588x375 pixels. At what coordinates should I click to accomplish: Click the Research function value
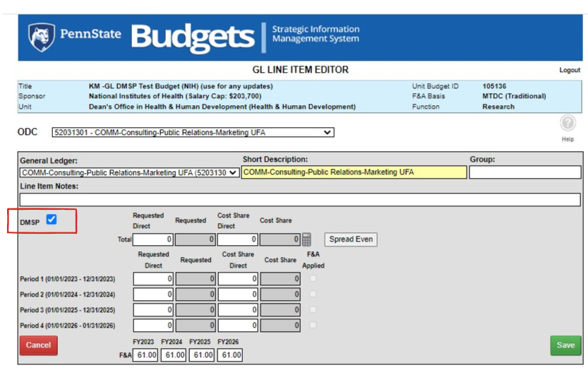tap(498, 107)
